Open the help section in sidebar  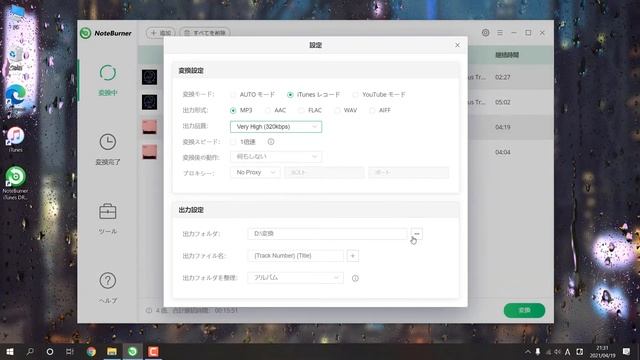(108, 288)
